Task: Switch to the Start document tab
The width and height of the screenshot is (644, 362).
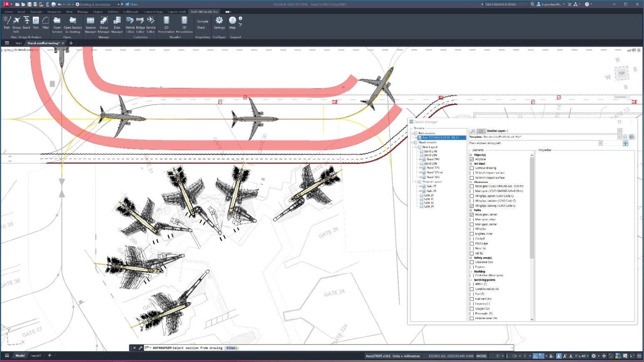Action: tap(18, 43)
